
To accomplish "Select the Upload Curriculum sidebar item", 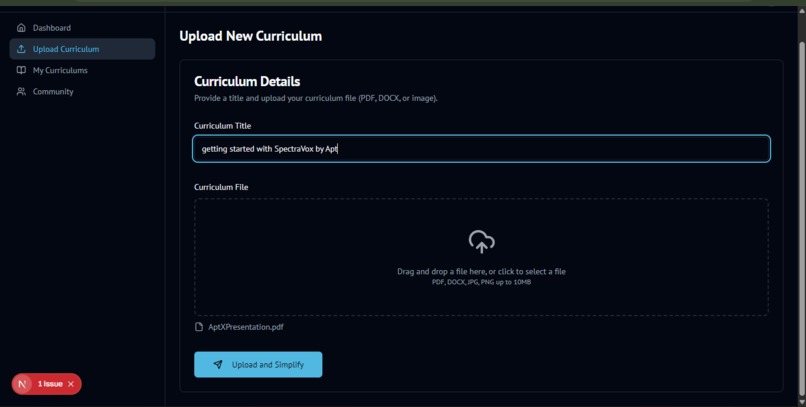I will tap(82, 49).
